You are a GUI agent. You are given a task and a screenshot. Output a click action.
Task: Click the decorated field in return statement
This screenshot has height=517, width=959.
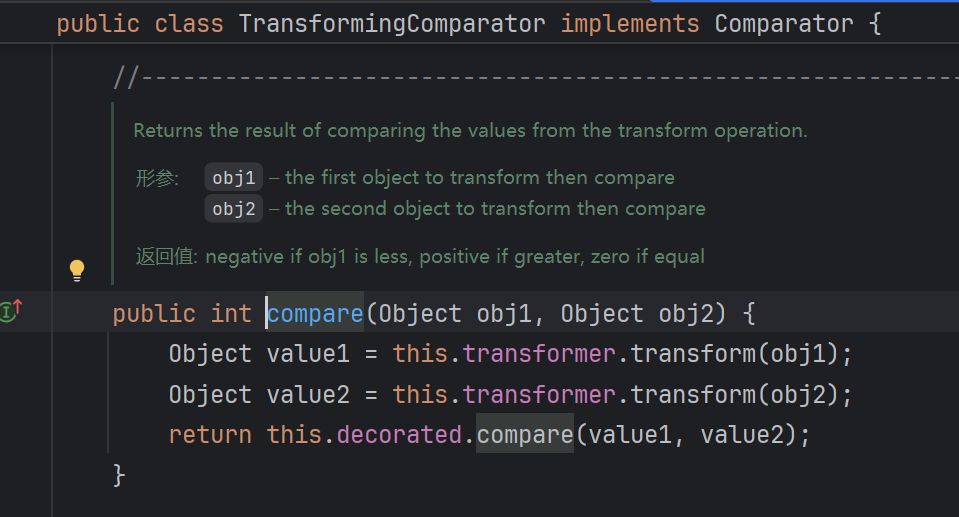pyautogui.click(x=400, y=435)
